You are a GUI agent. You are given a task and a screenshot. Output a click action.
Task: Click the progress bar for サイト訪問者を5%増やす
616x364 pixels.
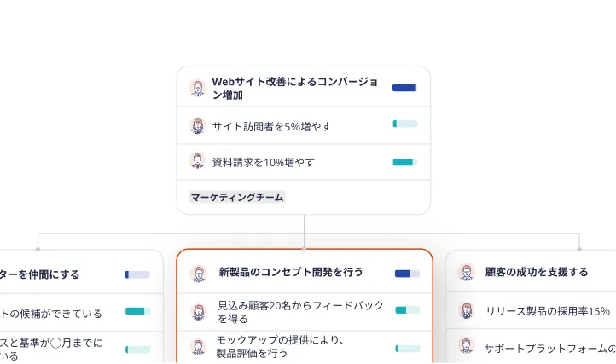coord(405,124)
